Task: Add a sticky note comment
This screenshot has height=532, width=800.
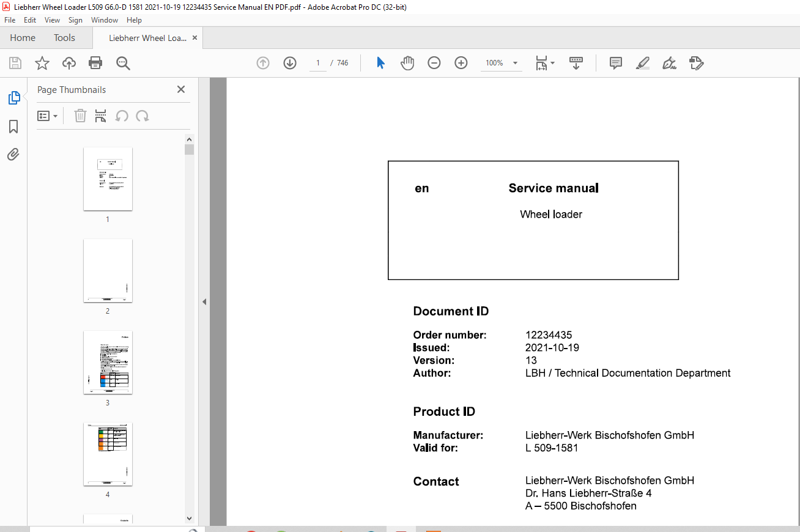Action: click(x=616, y=63)
